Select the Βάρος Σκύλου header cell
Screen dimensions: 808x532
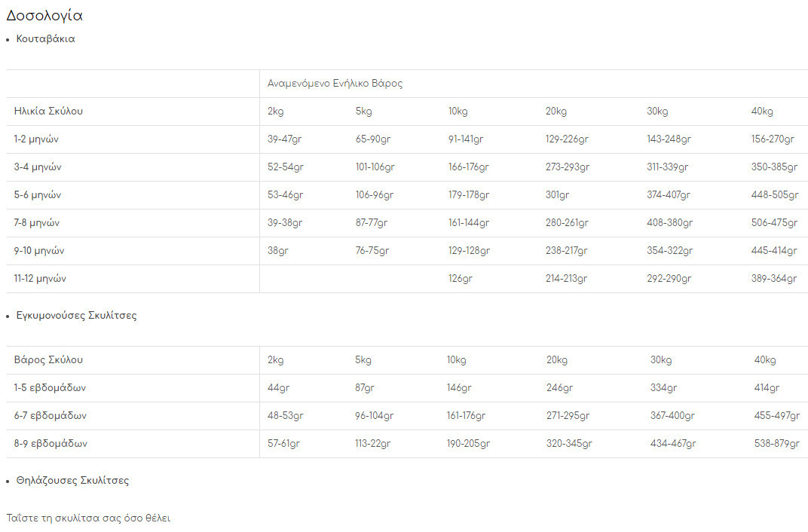48,360
